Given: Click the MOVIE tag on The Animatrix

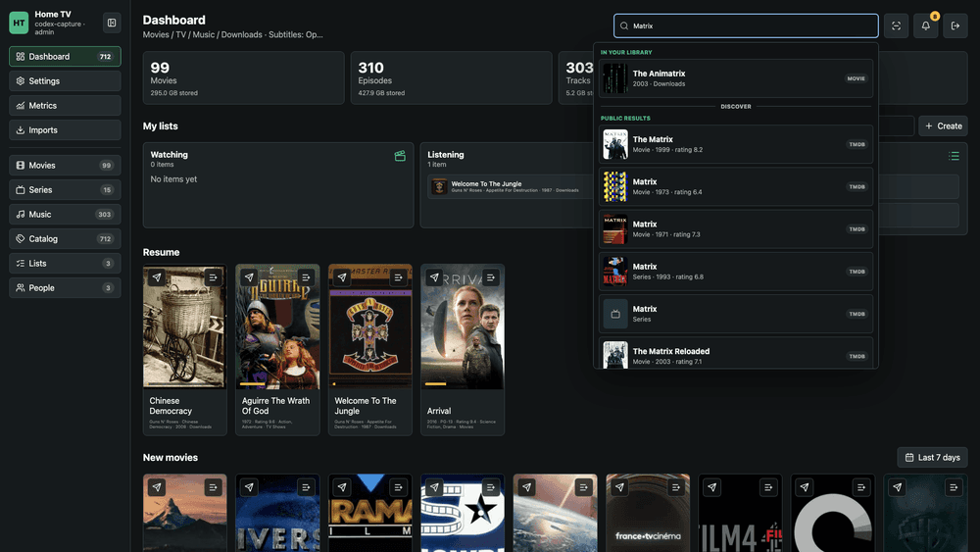Looking at the screenshot, I should (x=856, y=78).
